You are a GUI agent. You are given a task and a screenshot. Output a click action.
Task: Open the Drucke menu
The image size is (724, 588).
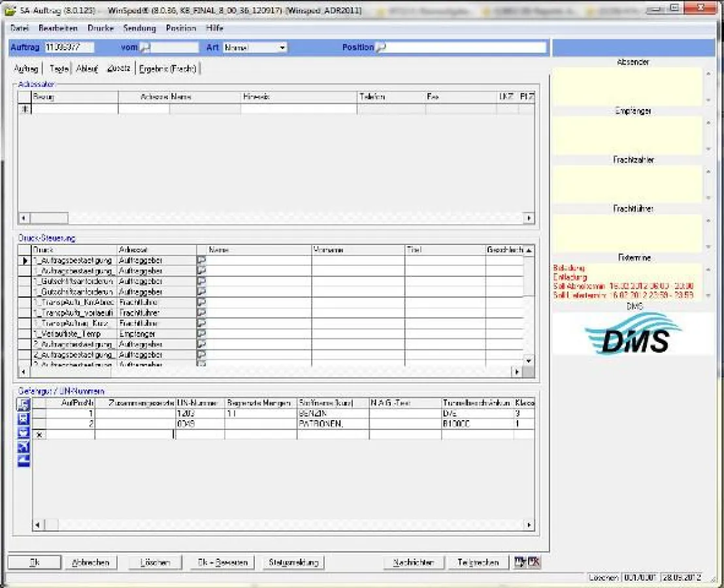101,28
